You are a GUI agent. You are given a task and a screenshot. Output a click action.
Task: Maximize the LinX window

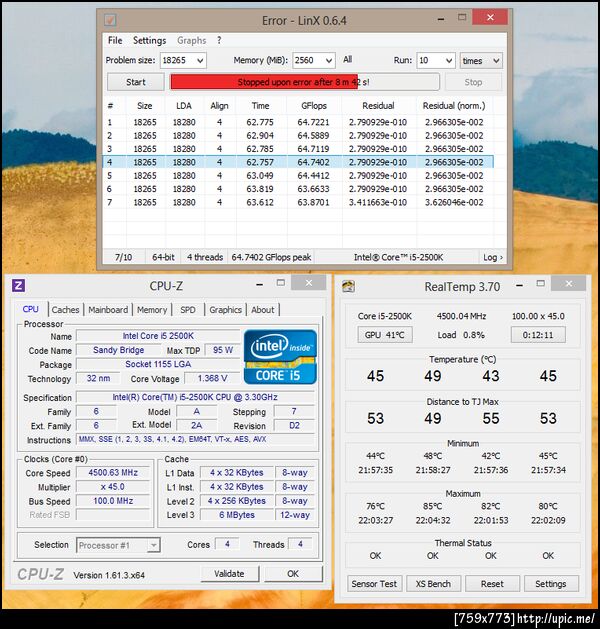click(x=462, y=18)
